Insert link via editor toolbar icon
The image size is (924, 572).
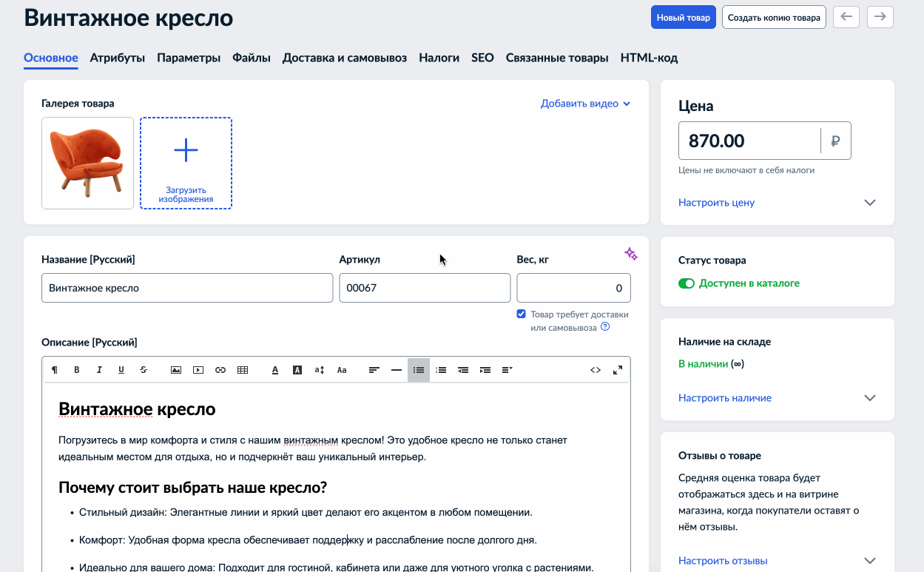coord(220,370)
